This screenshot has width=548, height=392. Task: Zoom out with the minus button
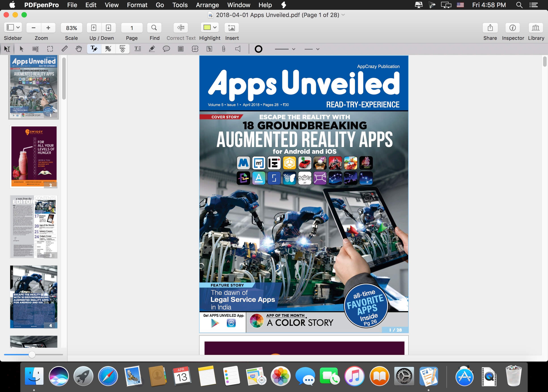[x=34, y=28]
